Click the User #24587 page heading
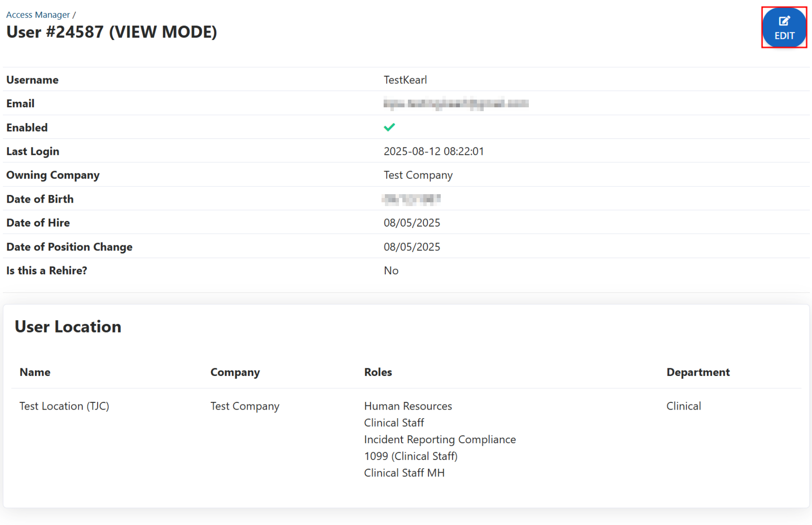Viewport: 812px width, 525px height. point(112,32)
